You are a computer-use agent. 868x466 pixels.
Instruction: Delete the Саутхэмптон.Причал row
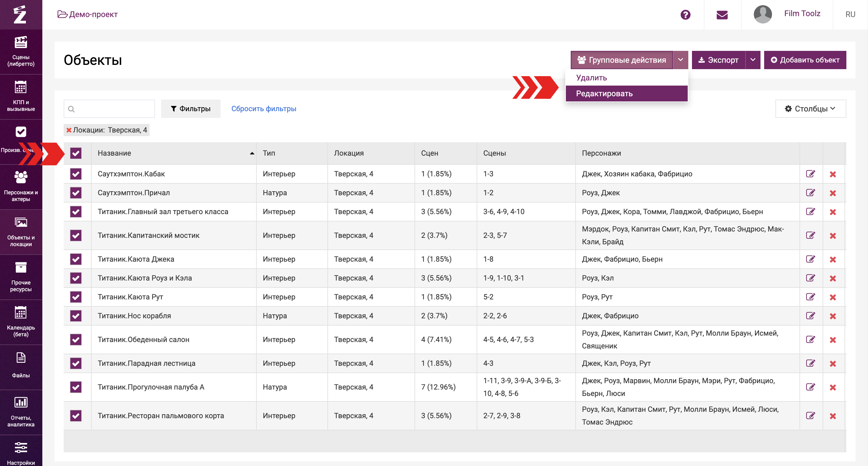(x=833, y=193)
